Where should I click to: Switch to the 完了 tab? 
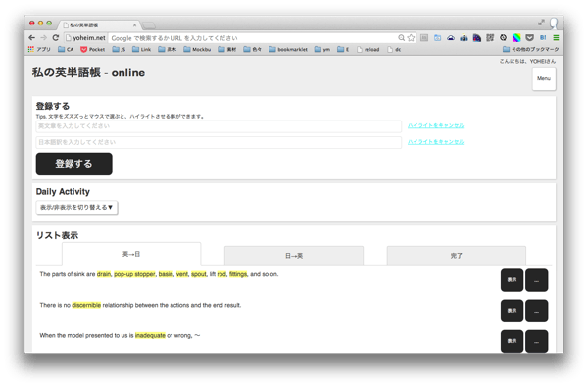click(x=457, y=256)
